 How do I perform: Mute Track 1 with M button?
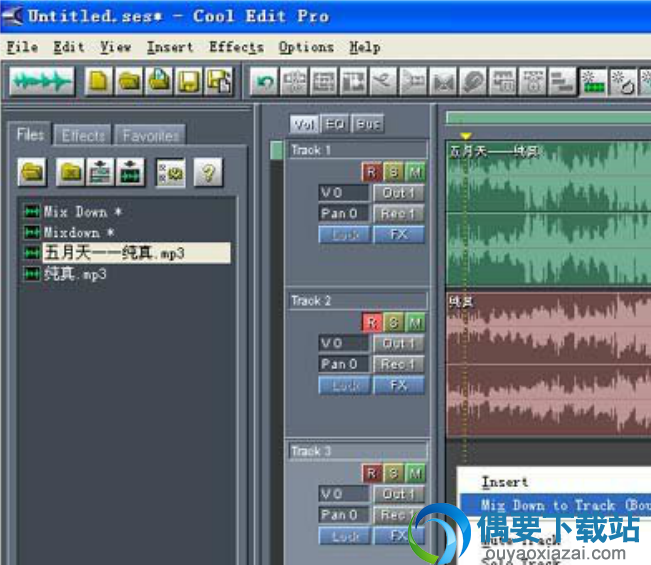[415, 172]
